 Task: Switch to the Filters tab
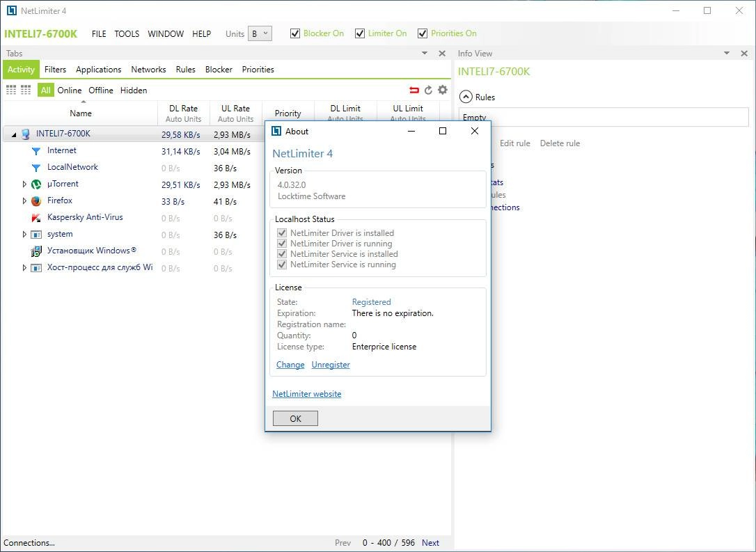(56, 70)
